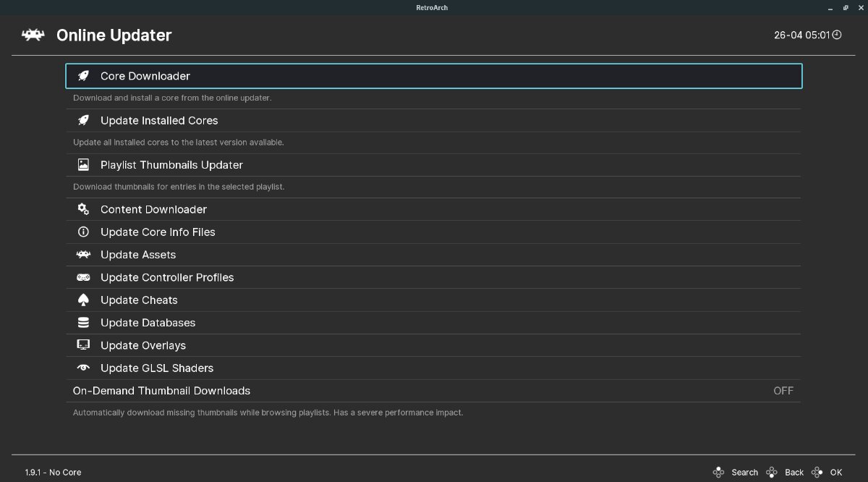The height and width of the screenshot is (482, 868).
Task: Click the controller glyph beside Search
Action: point(718,472)
